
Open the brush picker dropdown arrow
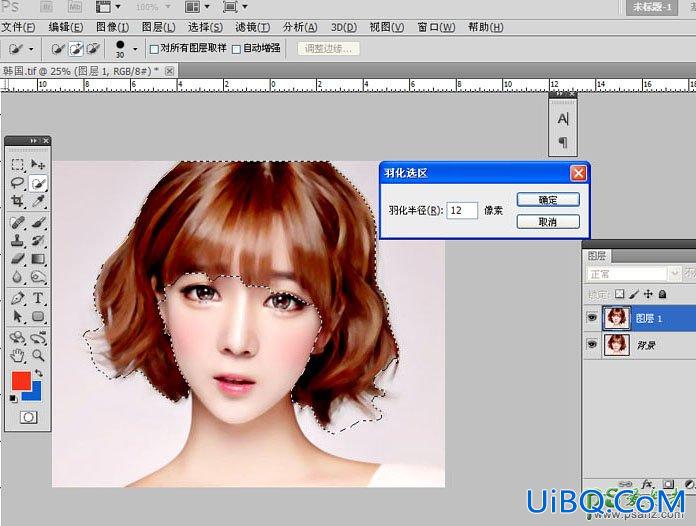(x=135, y=49)
